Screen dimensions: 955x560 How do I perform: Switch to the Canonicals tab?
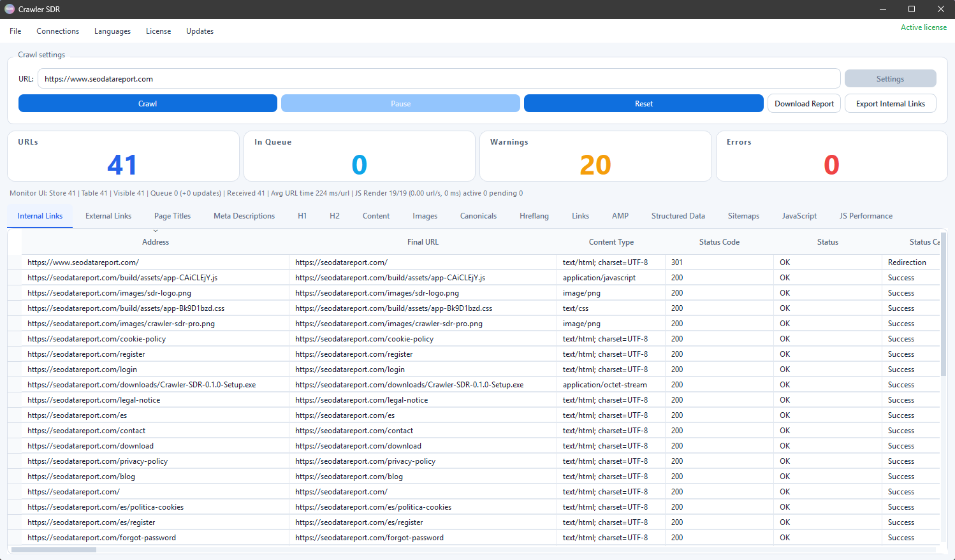click(x=478, y=216)
